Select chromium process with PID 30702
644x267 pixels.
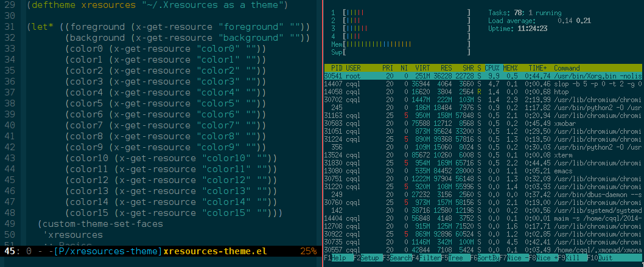click(x=483, y=100)
